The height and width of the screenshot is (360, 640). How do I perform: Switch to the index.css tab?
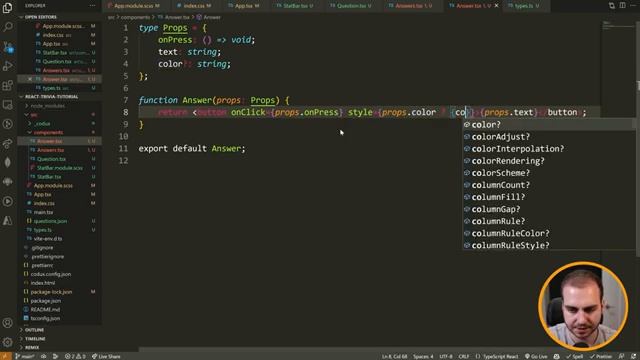(x=194, y=6)
